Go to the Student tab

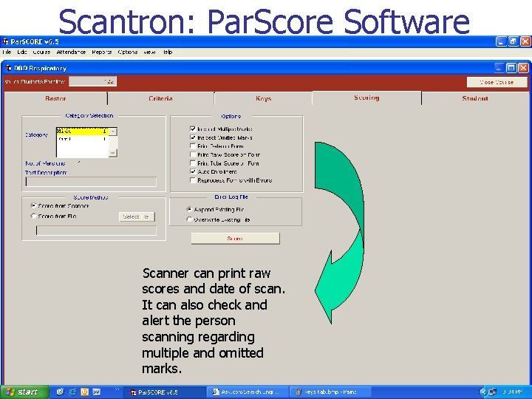coord(474,99)
